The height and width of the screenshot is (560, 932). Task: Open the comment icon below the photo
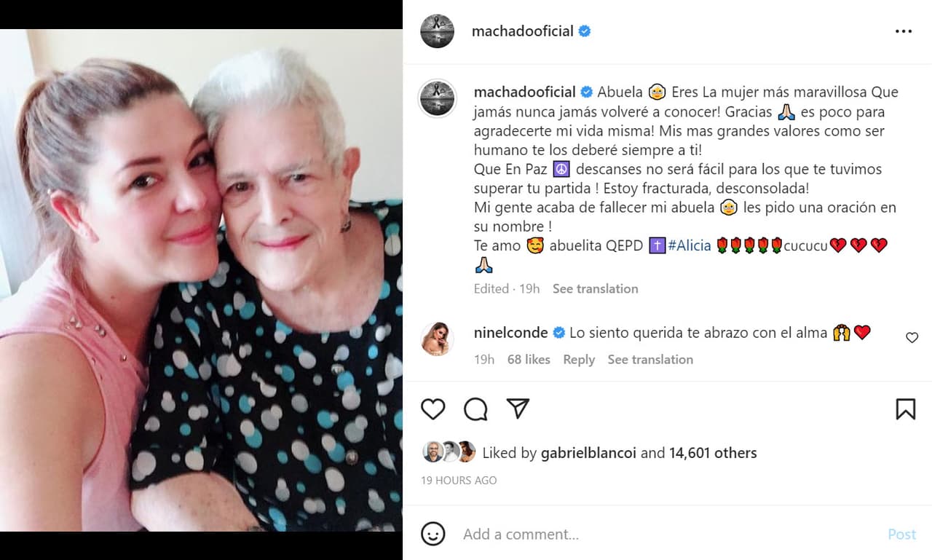[475, 409]
